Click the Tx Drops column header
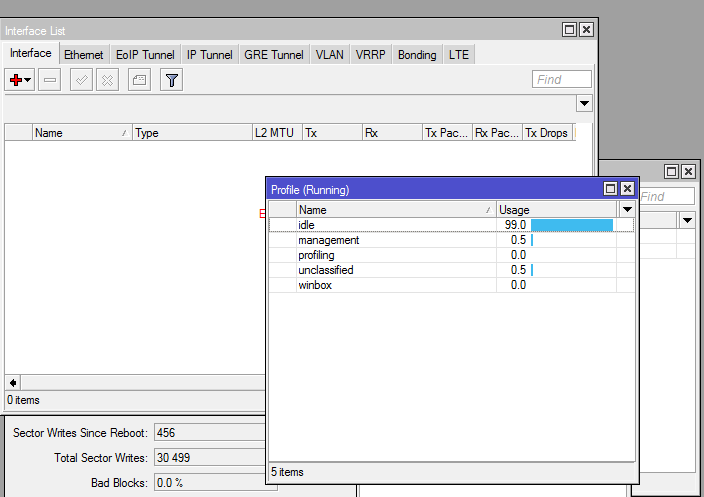The height and width of the screenshot is (497, 704). click(x=547, y=133)
